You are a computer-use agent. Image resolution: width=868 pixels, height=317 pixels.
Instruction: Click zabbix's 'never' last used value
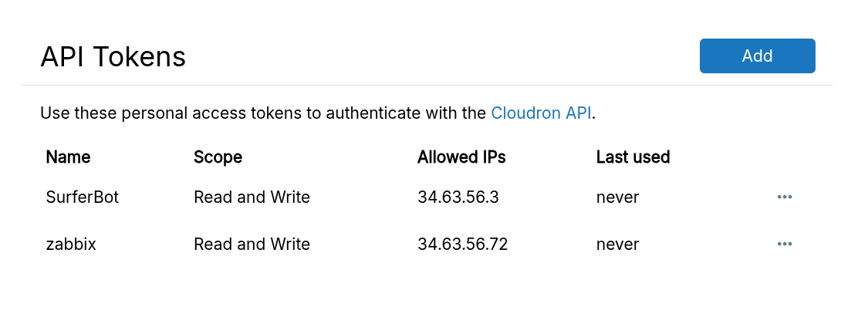coord(617,244)
